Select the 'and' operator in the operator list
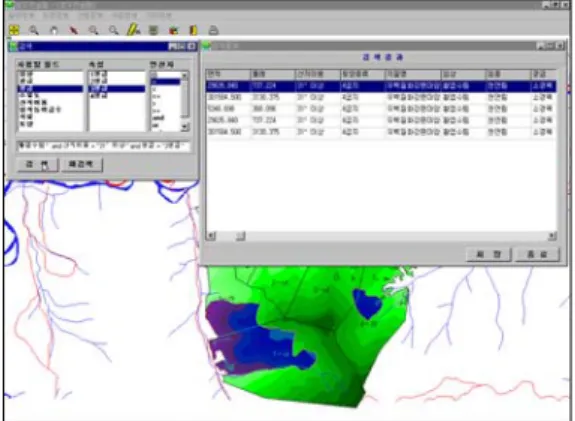This screenshot has height=421, width=575. [158, 118]
